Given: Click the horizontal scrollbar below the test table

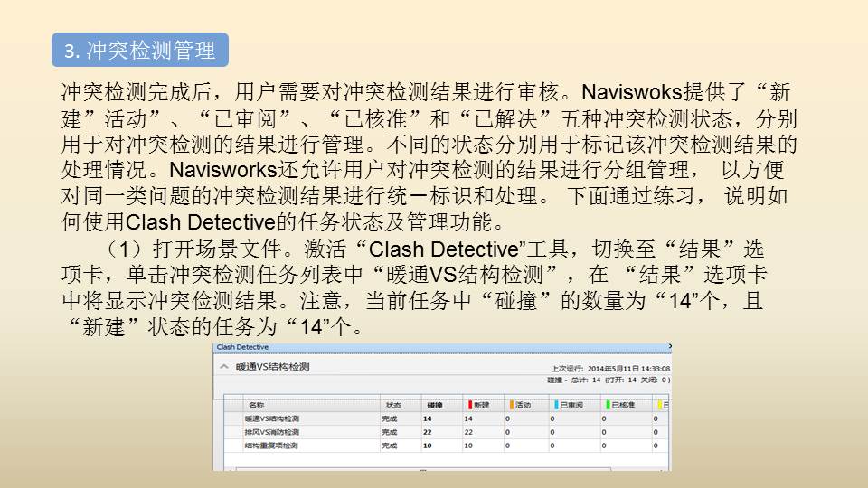Looking at the screenshot, I should 423,469.
